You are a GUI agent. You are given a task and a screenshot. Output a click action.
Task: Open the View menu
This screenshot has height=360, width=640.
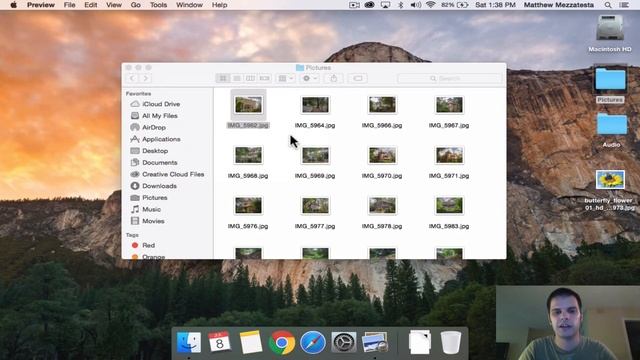coord(114,5)
